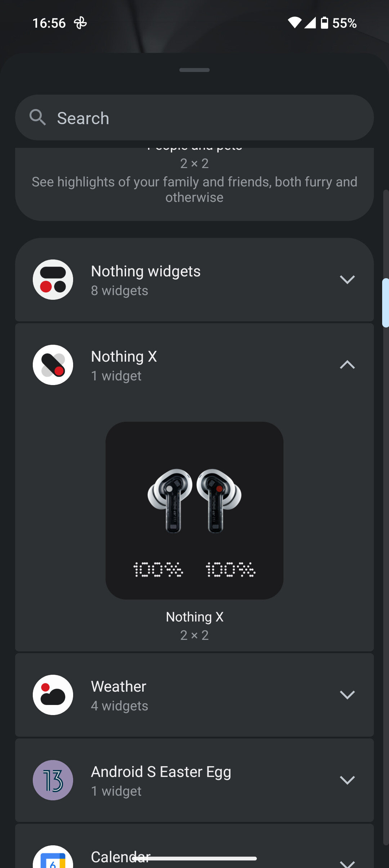Tap the Weather app icon
The image size is (389, 868).
click(53, 695)
